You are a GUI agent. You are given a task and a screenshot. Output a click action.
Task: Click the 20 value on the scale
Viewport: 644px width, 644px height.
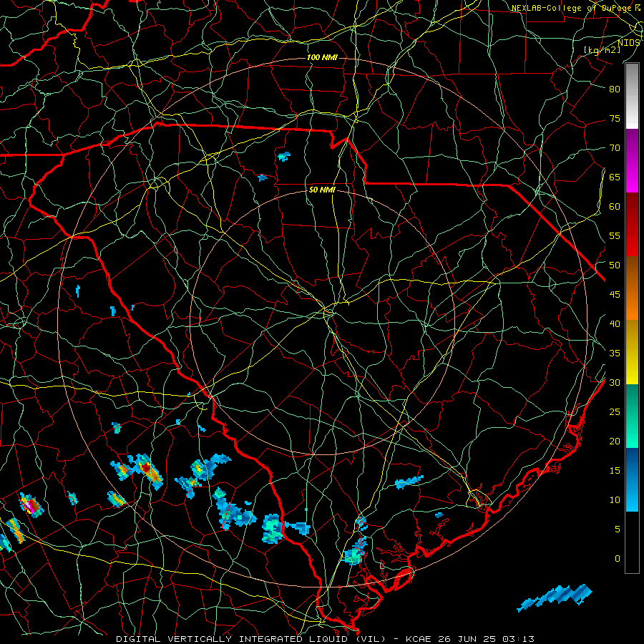click(x=615, y=441)
